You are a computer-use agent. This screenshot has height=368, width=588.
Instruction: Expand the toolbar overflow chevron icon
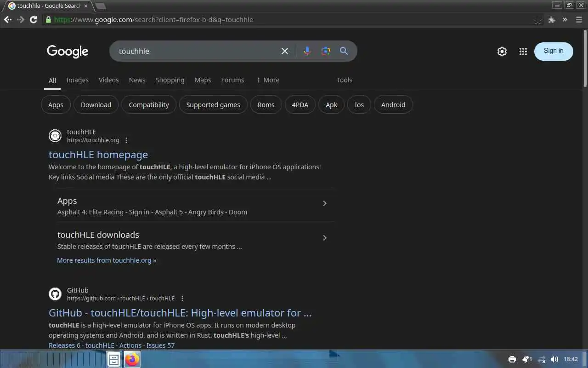(565, 20)
